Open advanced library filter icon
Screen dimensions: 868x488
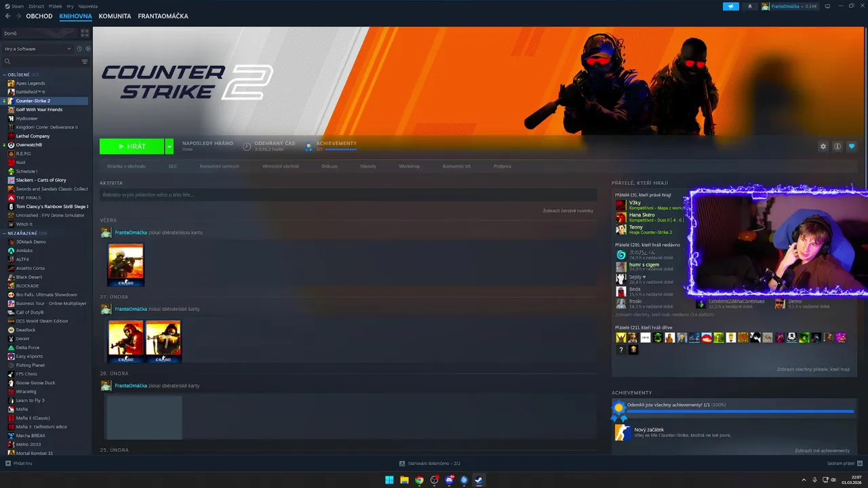[x=85, y=62]
